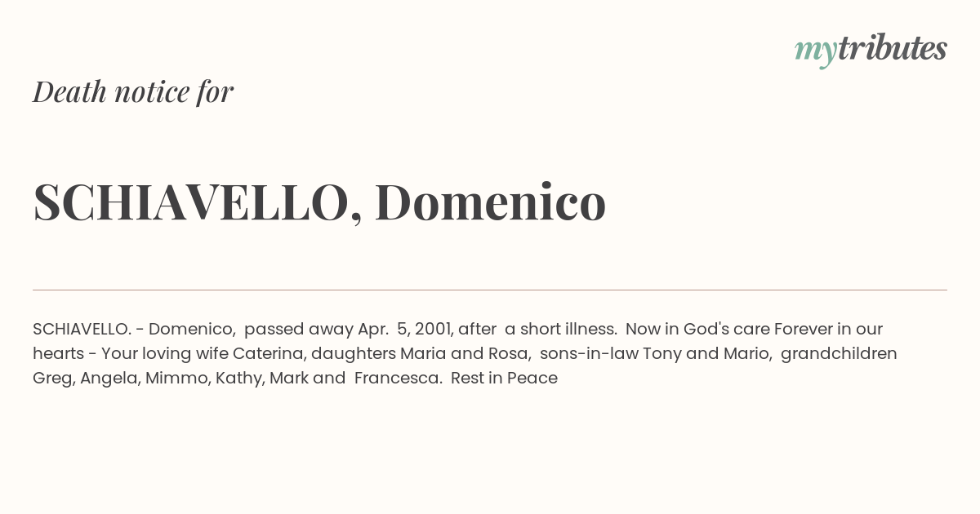Click the first name 'Domenico' in the title
The height and width of the screenshot is (514, 980).
(x=490, y=202)
